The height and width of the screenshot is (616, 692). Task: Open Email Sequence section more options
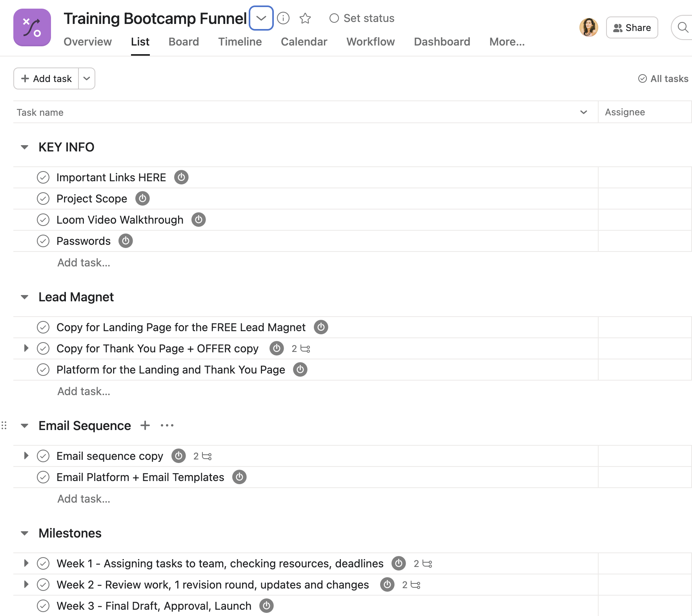pos(167,425)
